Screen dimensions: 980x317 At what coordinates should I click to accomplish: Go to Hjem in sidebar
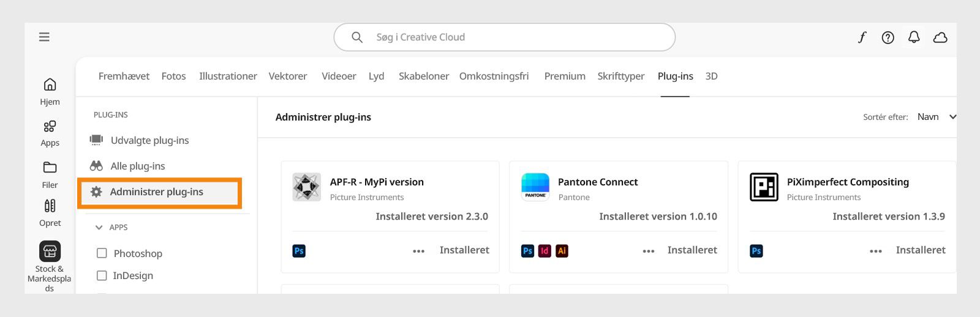[x=50, y=91]
